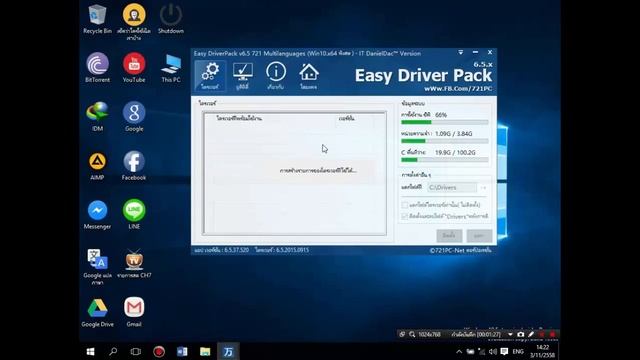Screen dimensions: 640x360
Task: Select the yellow icon beside Recycle Bin
Action: (x=134, y=22)
